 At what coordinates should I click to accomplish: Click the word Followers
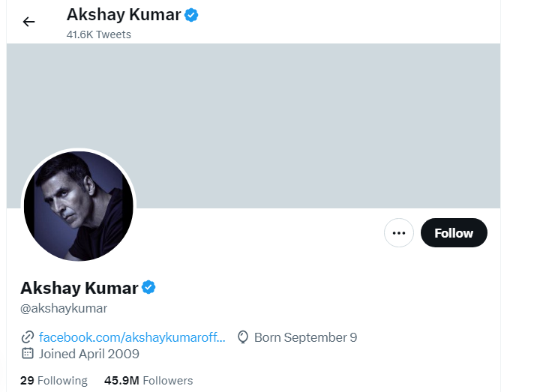(x=167, y=381)
